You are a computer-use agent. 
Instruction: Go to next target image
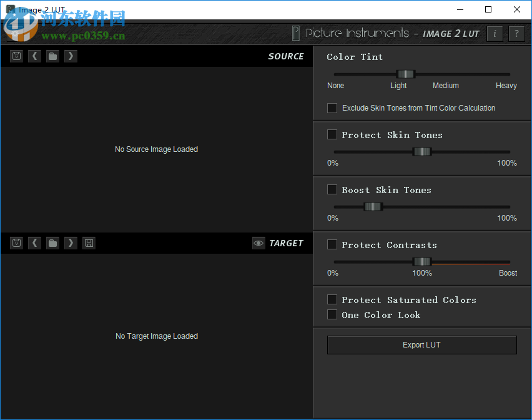coord(71,242)
